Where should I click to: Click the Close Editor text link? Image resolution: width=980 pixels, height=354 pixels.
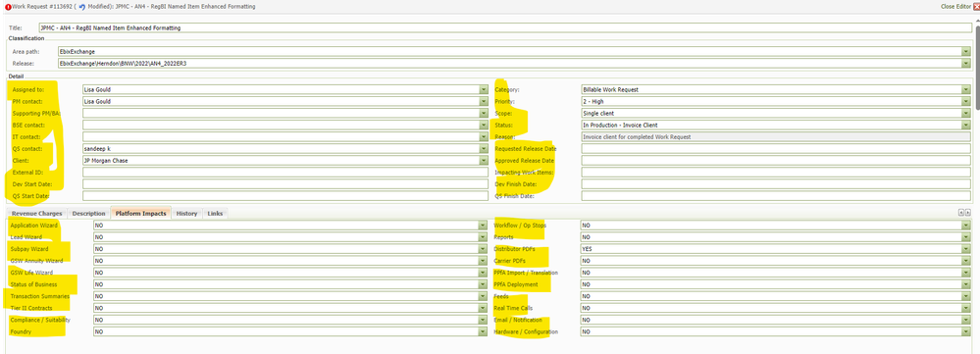point(956,6)
